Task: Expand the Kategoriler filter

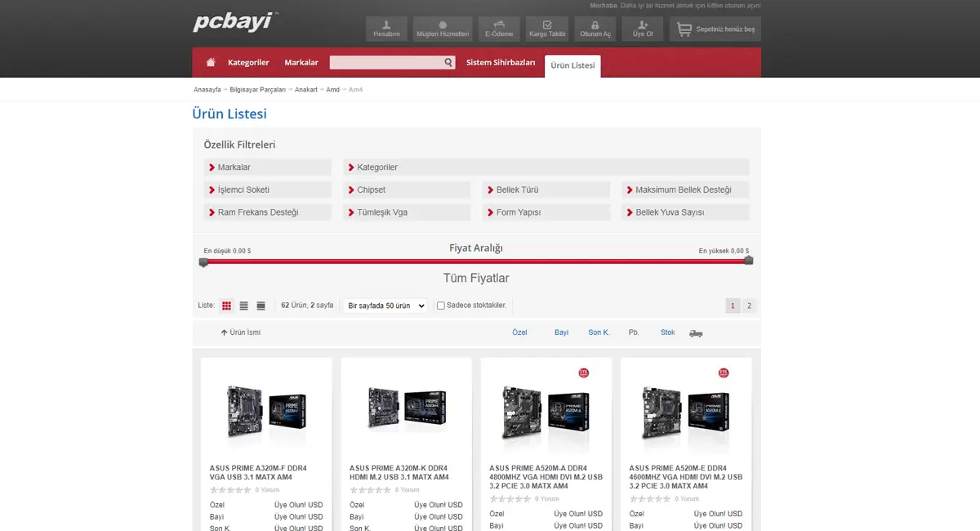Action: [546, 167]
